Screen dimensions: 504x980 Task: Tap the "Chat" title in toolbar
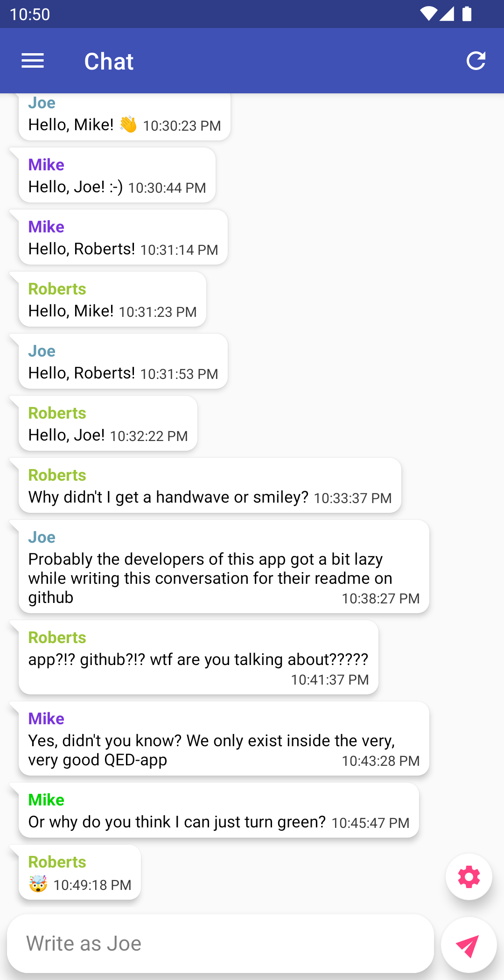click(x=109, y=62)
